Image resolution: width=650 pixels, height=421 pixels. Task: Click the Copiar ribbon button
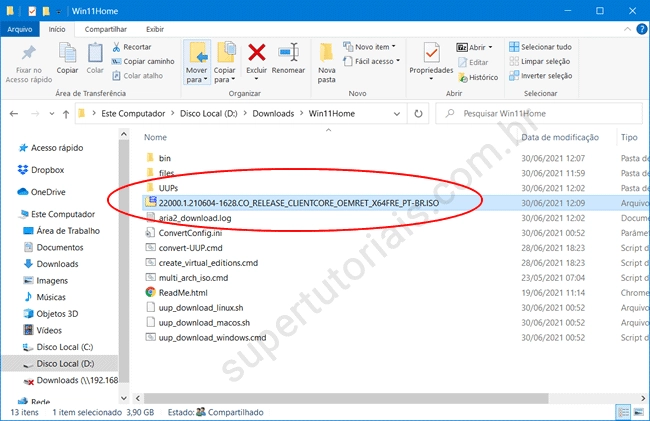67,59
